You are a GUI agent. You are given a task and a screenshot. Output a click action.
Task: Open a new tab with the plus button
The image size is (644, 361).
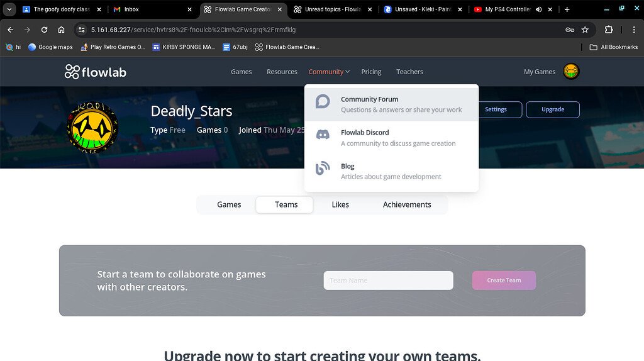pos(567,9)
